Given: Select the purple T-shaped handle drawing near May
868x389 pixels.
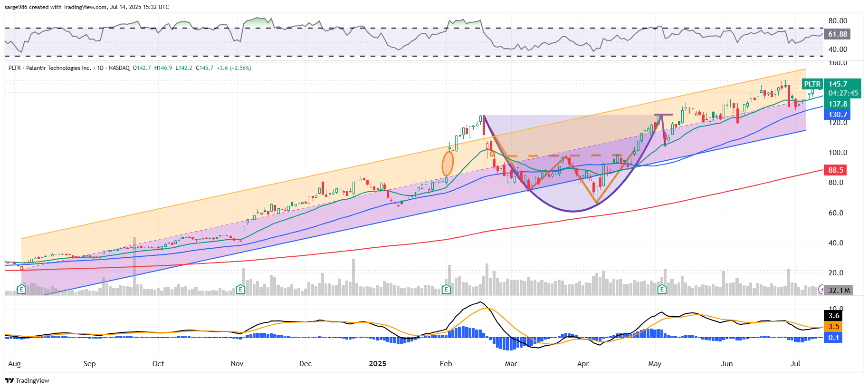Looking at the screenshot, I should (663, 115).
